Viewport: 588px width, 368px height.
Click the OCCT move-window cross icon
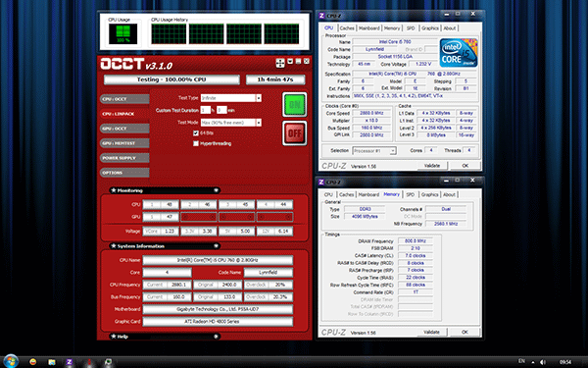coord(280,63)
